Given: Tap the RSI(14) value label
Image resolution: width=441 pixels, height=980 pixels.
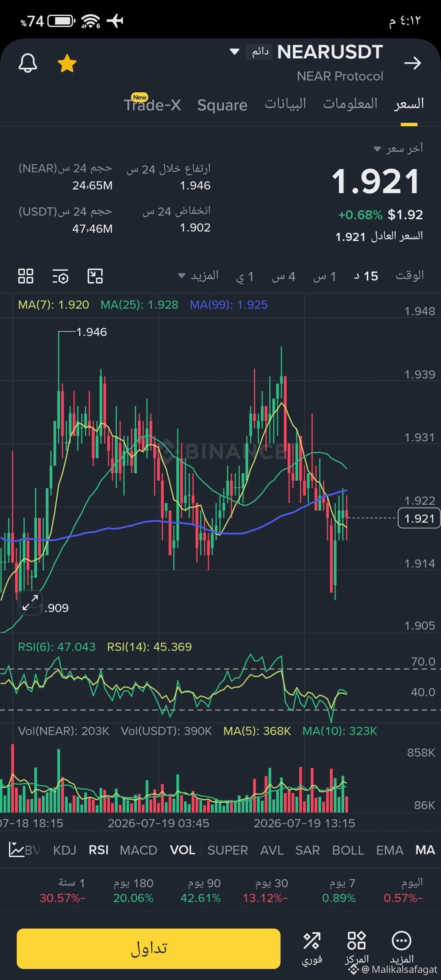Looking at the screenshot, I should (x=149, y=647).
